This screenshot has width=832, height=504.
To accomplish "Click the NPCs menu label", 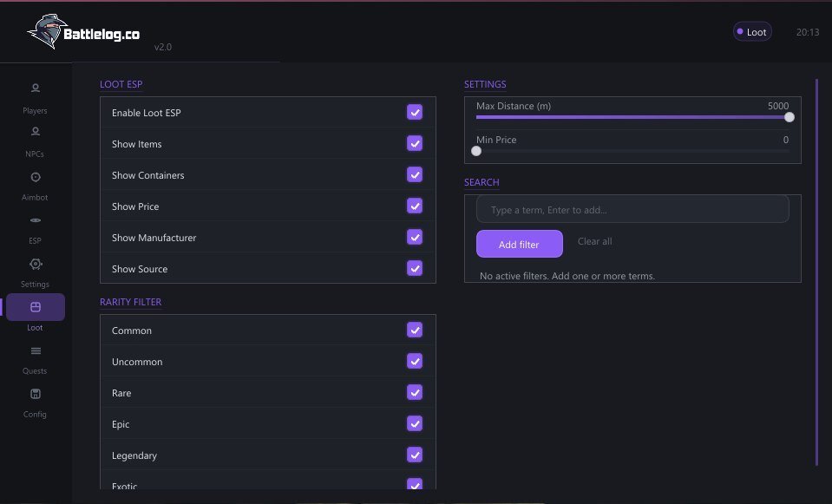I will [x=35, y=154].
